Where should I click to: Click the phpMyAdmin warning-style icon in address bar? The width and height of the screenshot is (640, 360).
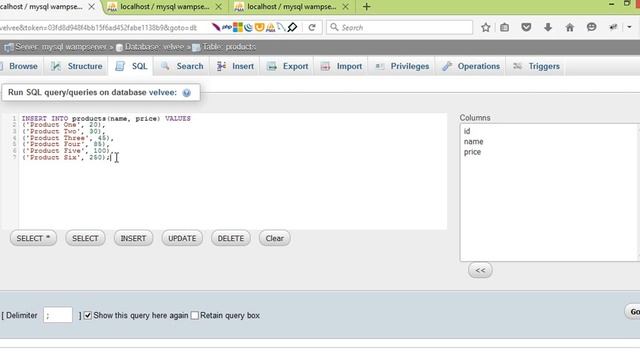[270, 27]
